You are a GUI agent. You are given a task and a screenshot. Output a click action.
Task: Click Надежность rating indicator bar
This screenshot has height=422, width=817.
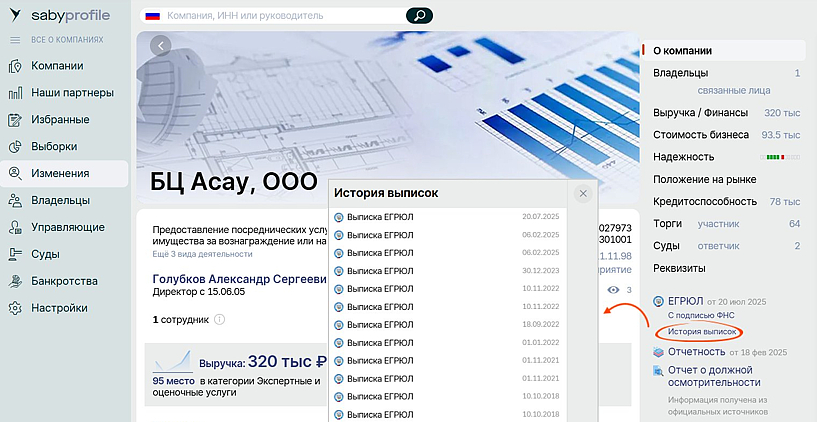(781, 157)
